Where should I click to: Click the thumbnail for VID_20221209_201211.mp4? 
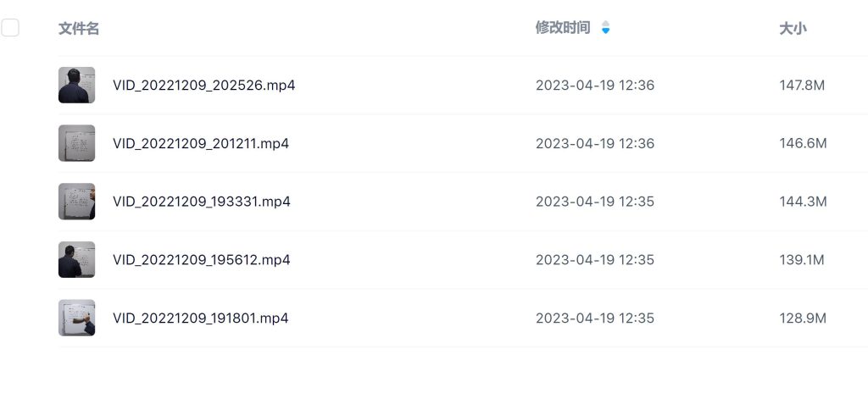76,143
